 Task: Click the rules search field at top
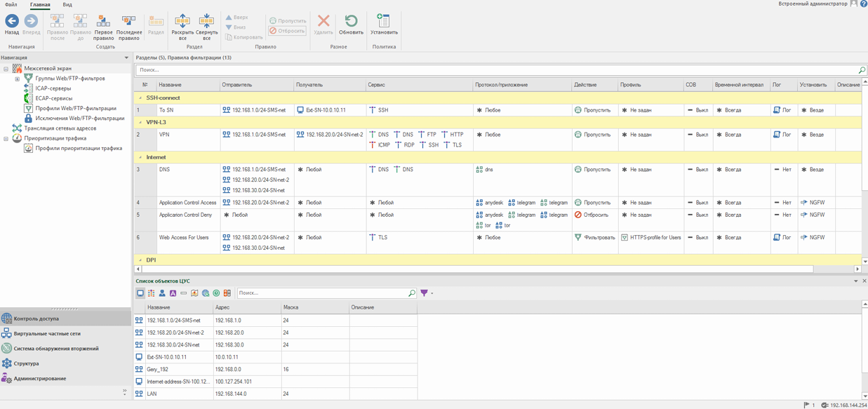click(491, 70)
